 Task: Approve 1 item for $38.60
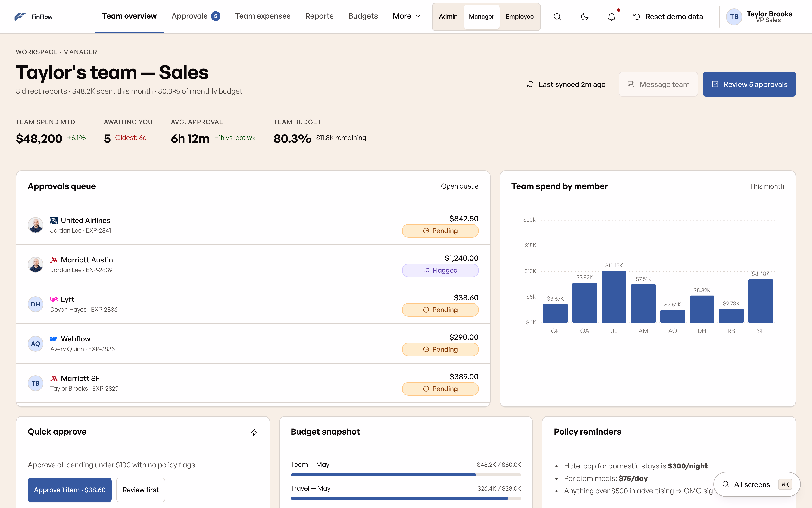point(70,490)
